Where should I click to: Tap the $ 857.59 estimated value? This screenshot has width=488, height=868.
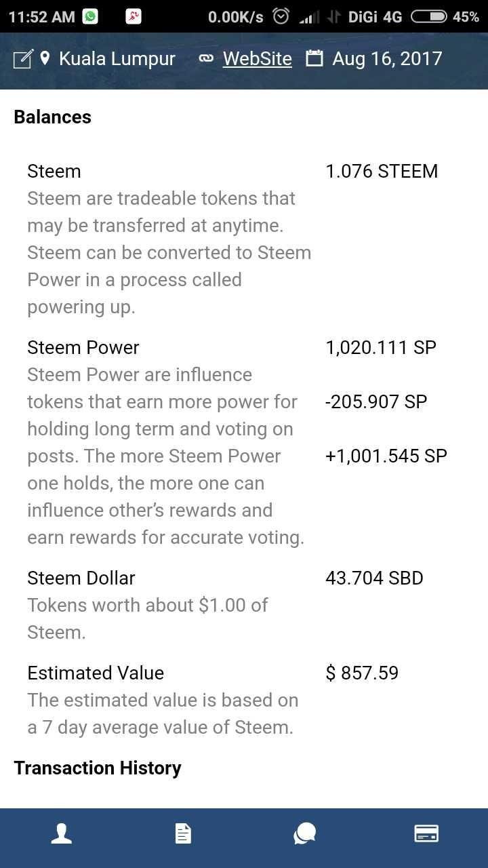point(362,673)
